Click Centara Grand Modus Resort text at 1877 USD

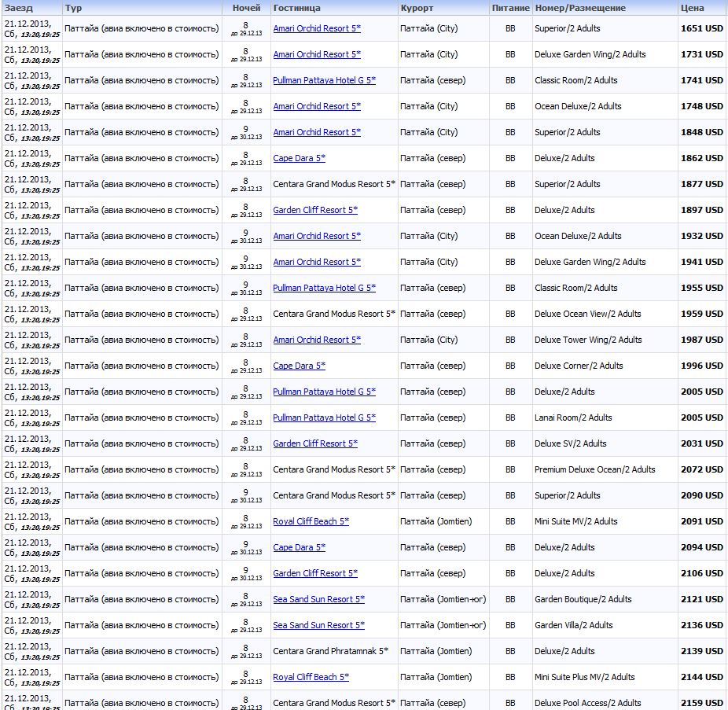(334, 184)
